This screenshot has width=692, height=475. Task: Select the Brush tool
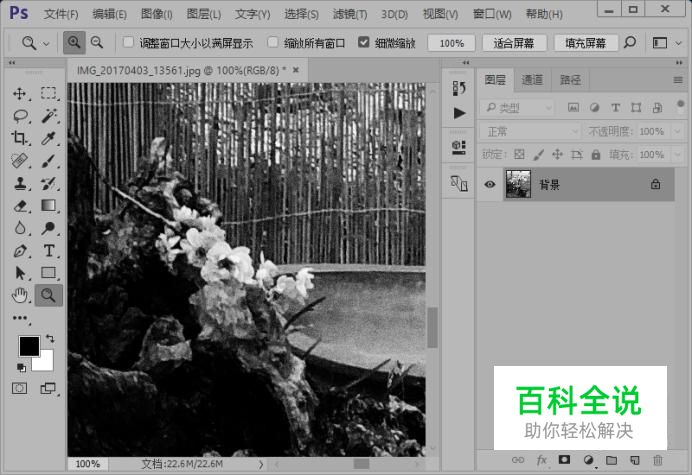click(x=48, y=161)
